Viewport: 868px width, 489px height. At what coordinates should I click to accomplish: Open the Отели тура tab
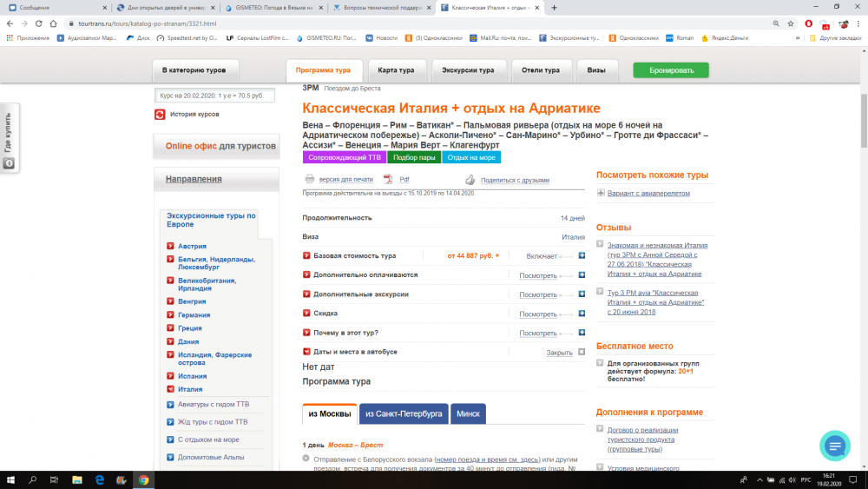pyautogui.click(x=541, y=70)
